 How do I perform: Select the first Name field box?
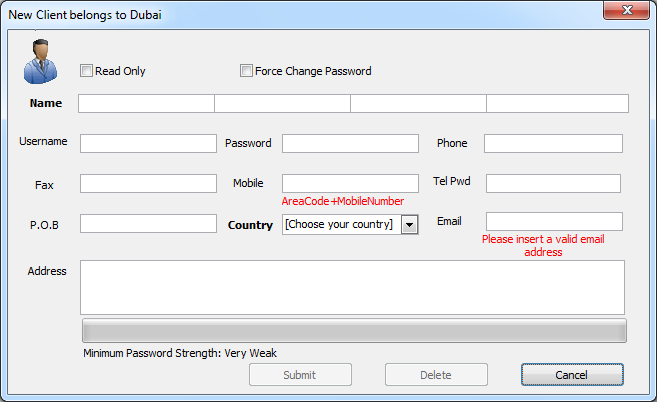coord(146,104)
